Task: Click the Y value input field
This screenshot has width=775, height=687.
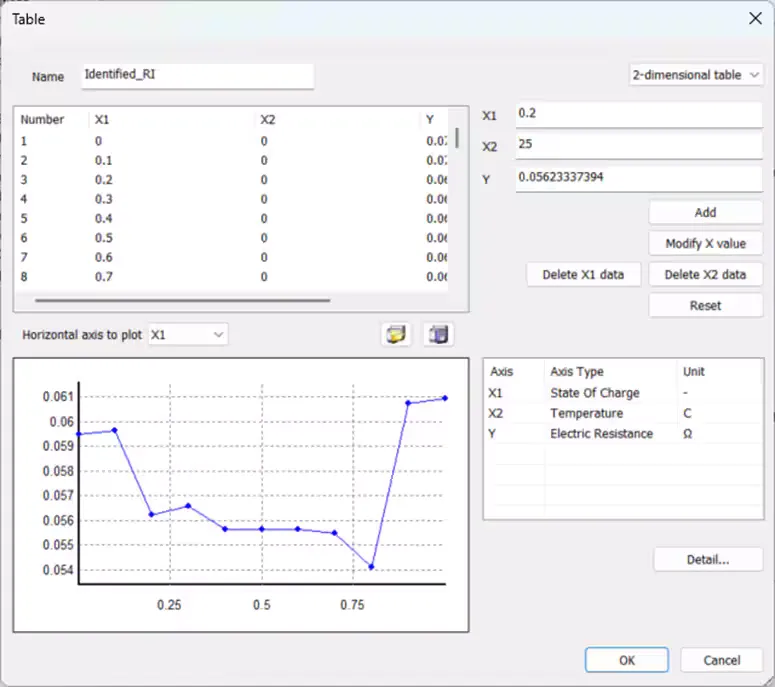Action: 638,178
